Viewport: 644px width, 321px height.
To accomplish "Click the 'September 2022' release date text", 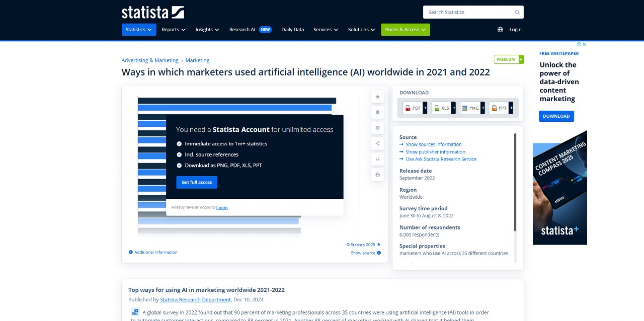I will click(417, 178).
